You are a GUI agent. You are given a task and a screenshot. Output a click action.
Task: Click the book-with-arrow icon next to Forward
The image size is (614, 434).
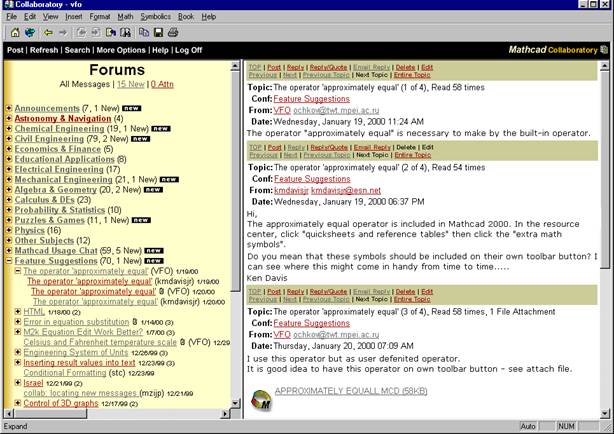[x=111, y=33]
